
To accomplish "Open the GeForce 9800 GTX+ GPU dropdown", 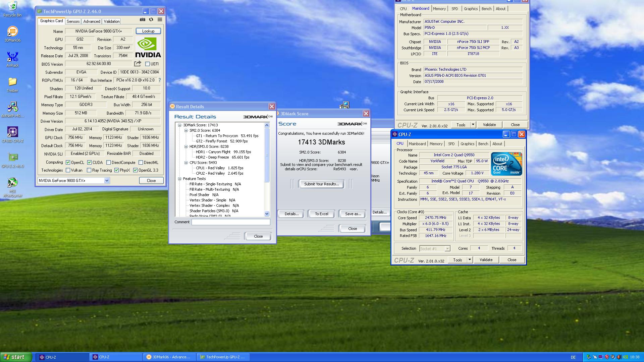I will click(107, 181).
